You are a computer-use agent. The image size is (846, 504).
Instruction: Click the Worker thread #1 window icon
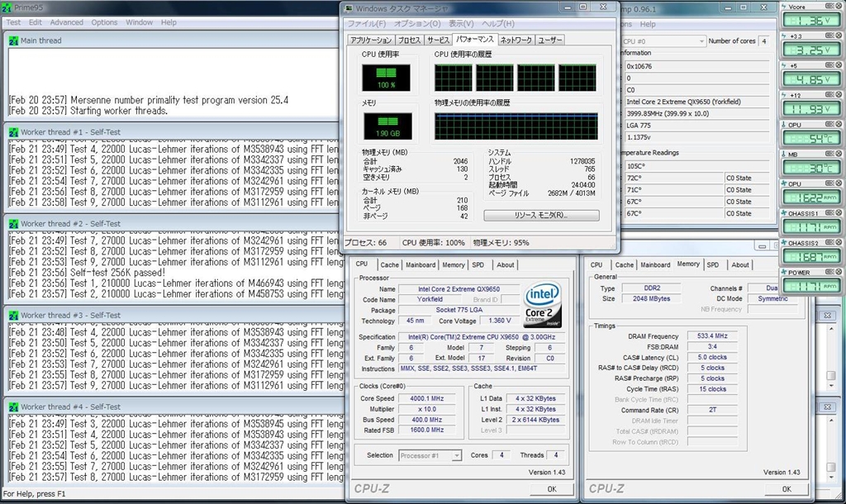13,132
